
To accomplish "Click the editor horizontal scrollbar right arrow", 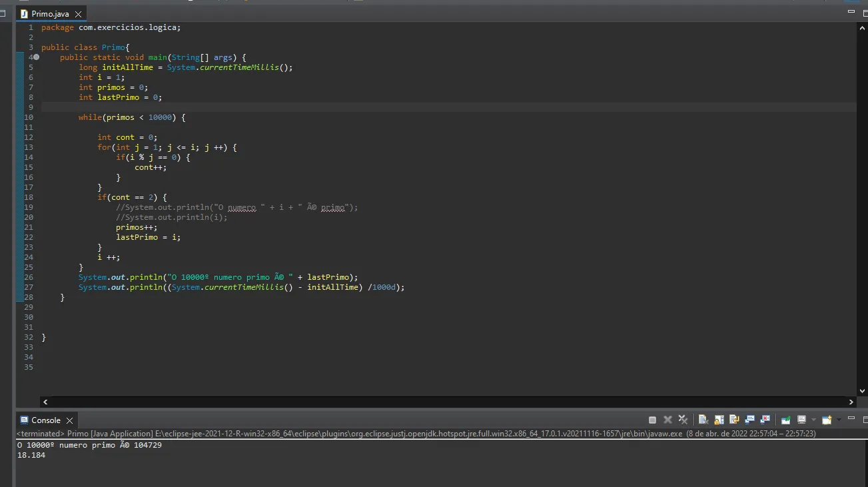I will pyautogui.click(x=851, y=402).
